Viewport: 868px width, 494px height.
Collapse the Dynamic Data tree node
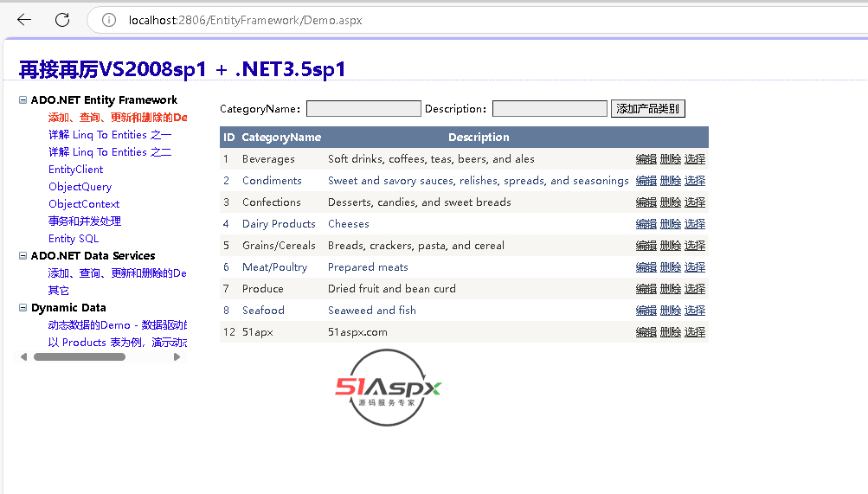click(x=23, y=308)
